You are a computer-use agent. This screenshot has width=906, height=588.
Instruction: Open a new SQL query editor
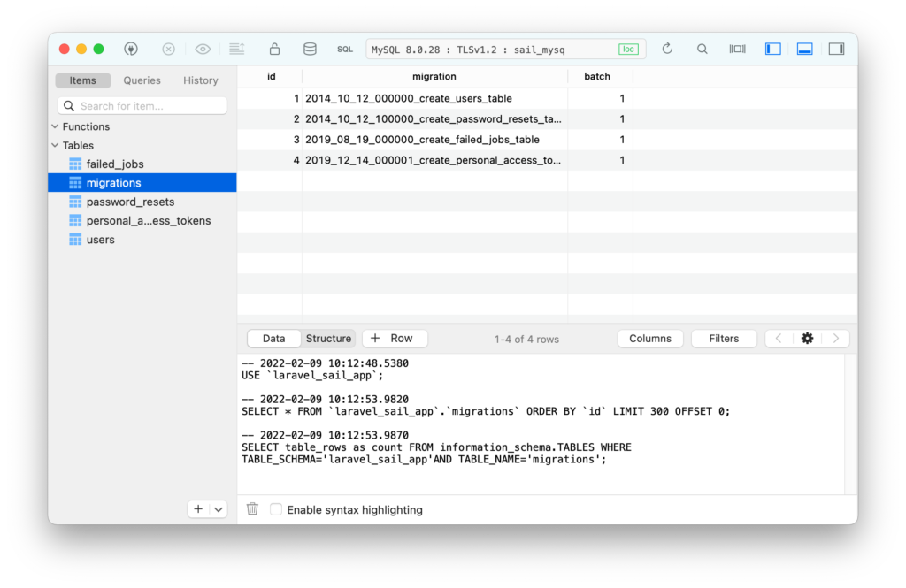click(x=344, y=49)
